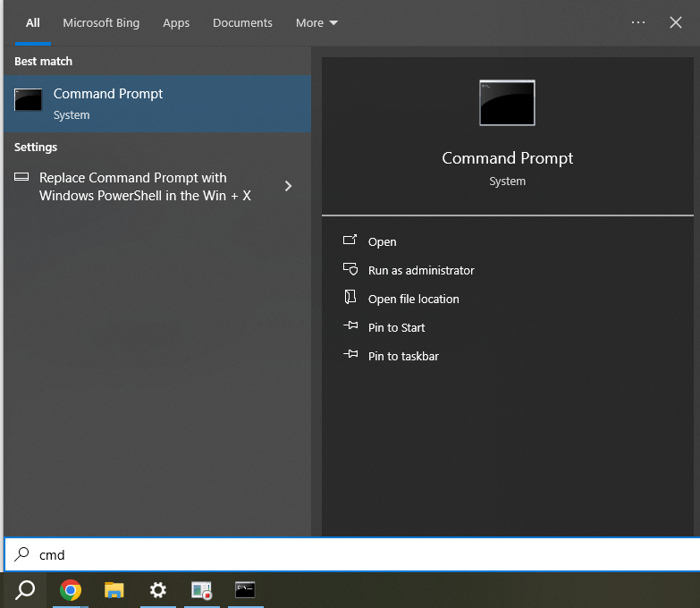Choose Pin to Start
700x608 pixels.
tap(396, 327)
